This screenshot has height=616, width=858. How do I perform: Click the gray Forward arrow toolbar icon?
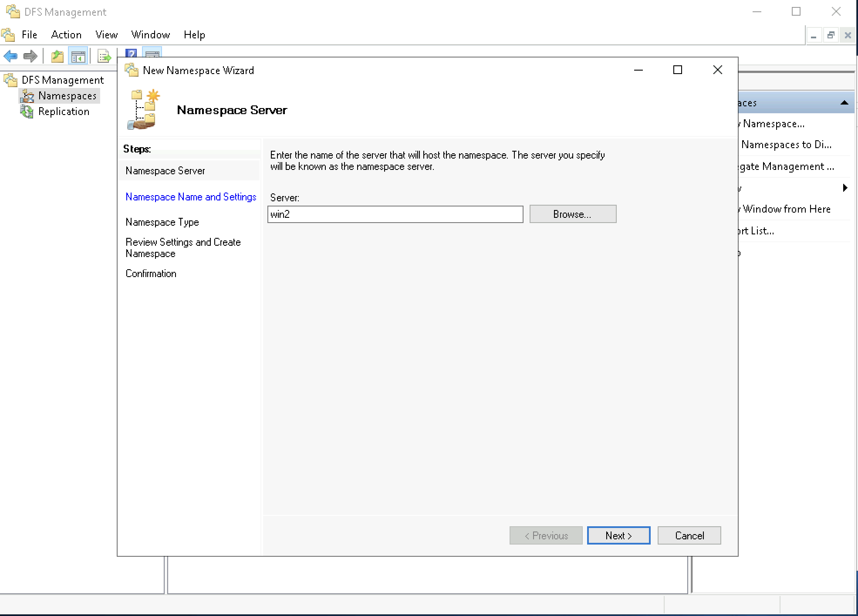coord(30,56)
